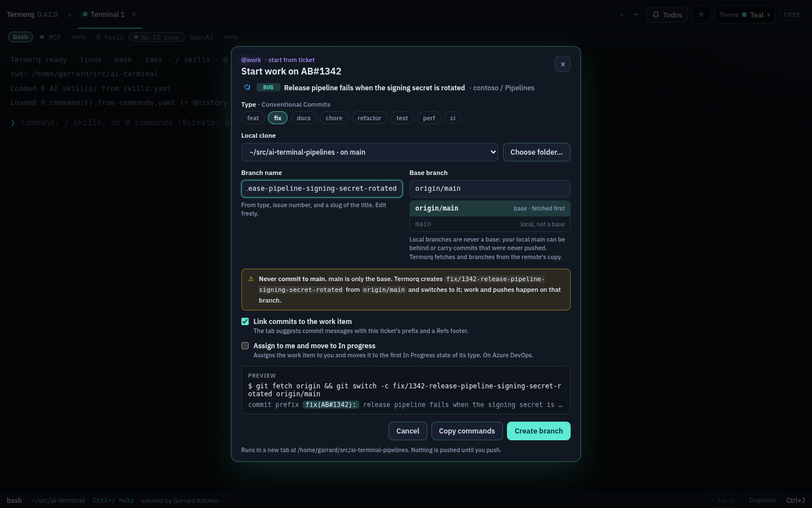Click the warning triangle in the never-commit notice
Image resolution: width=812 pixels, height=508 pixels.
point(251,279)
